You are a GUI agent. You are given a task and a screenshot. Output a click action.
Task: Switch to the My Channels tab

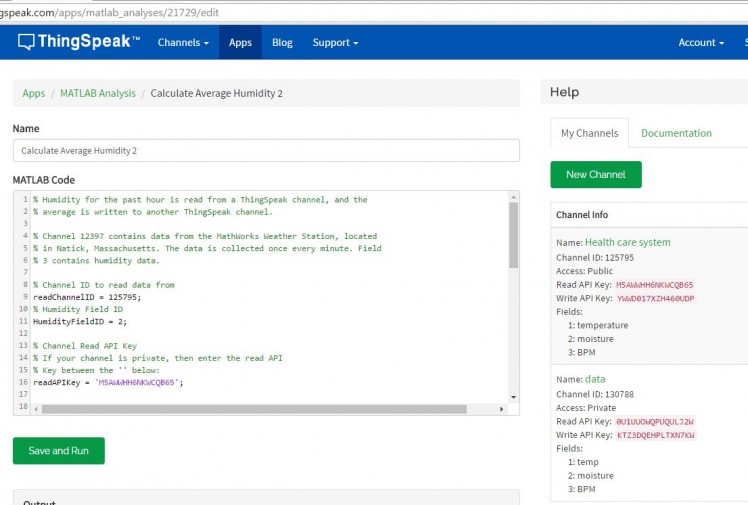pos(589,133)
